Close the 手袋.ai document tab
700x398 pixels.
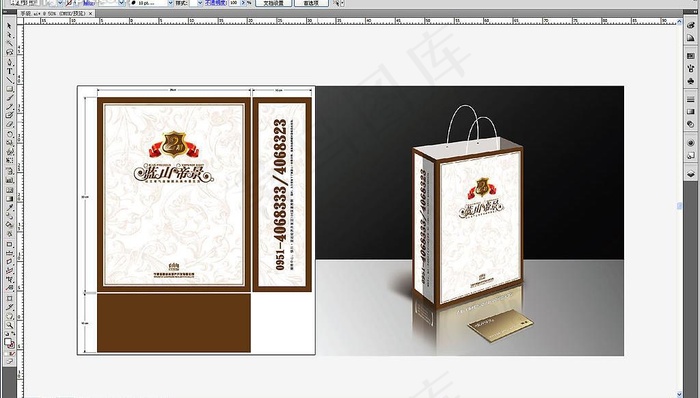(x=91, y=14)
